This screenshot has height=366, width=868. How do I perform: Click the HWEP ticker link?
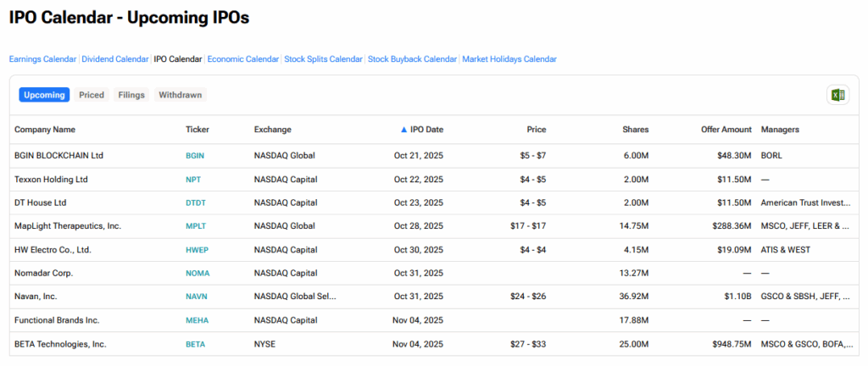(x=197, y=250)
